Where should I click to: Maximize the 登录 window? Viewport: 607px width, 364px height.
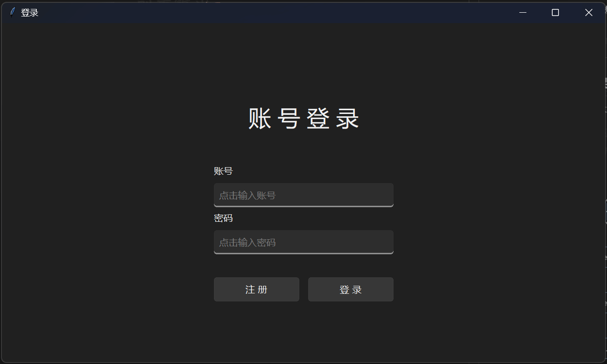pyautogui.click(x=555, y=13)
